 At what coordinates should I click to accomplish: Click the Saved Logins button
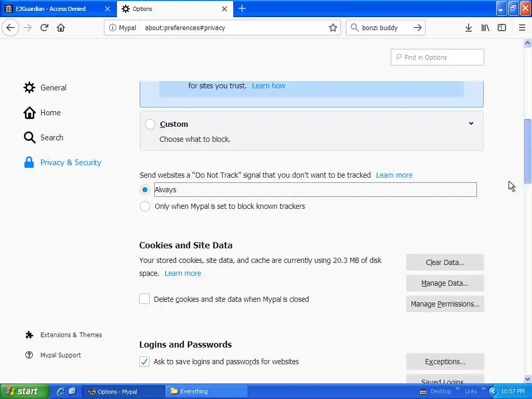445,379
